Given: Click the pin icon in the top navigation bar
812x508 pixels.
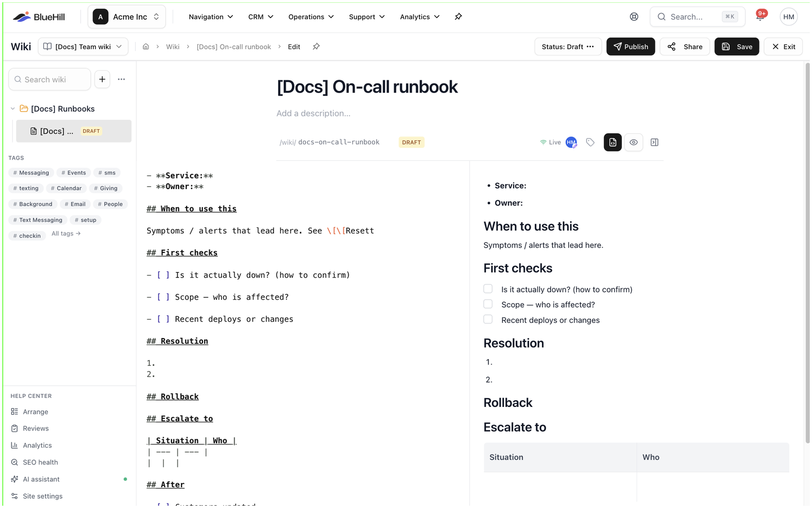Looking at the screenshot, I should [458, 17].
